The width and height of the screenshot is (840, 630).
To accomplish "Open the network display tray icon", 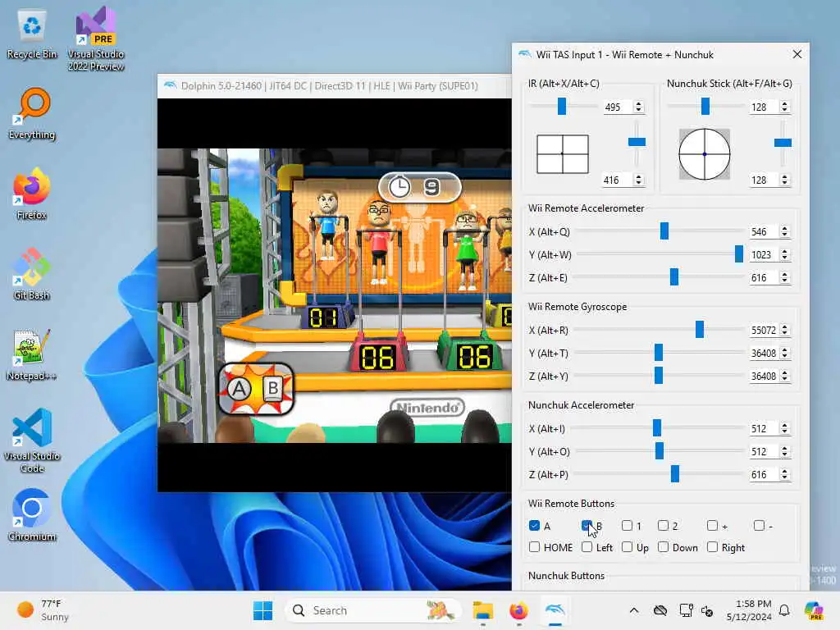I will coord(686,610).
